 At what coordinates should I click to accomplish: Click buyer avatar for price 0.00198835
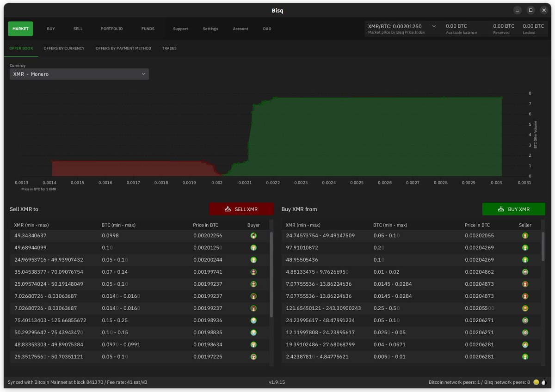pyautogui.click(x=253, y=332)
